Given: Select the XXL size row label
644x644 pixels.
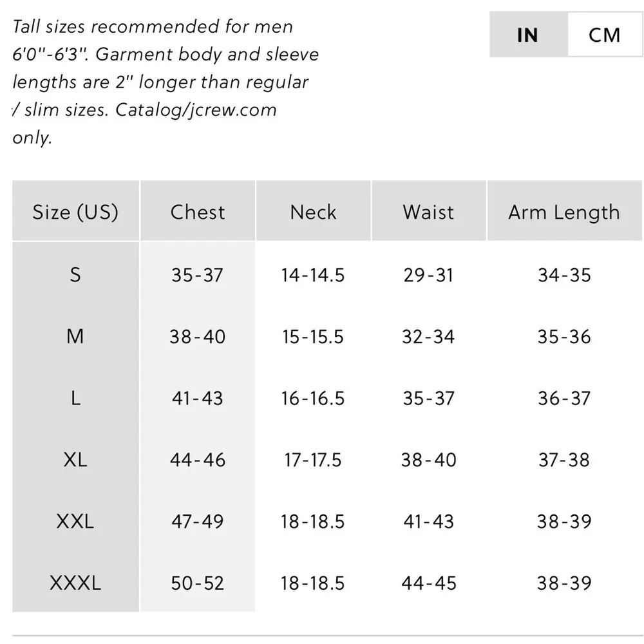Looking at the screenshot, I should coord(75,521).
